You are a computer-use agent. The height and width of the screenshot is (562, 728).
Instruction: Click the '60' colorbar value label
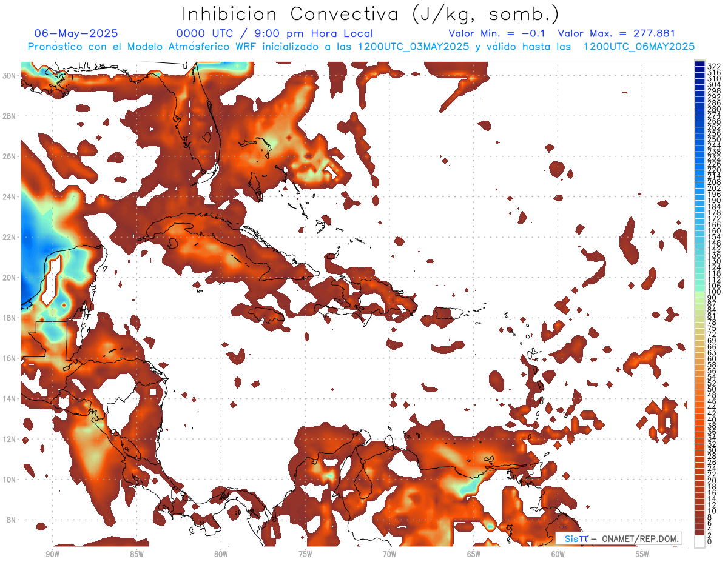click(712, 358)
